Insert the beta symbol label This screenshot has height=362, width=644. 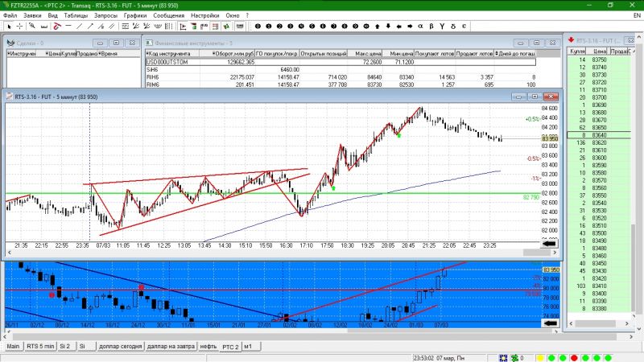[431, 27]
